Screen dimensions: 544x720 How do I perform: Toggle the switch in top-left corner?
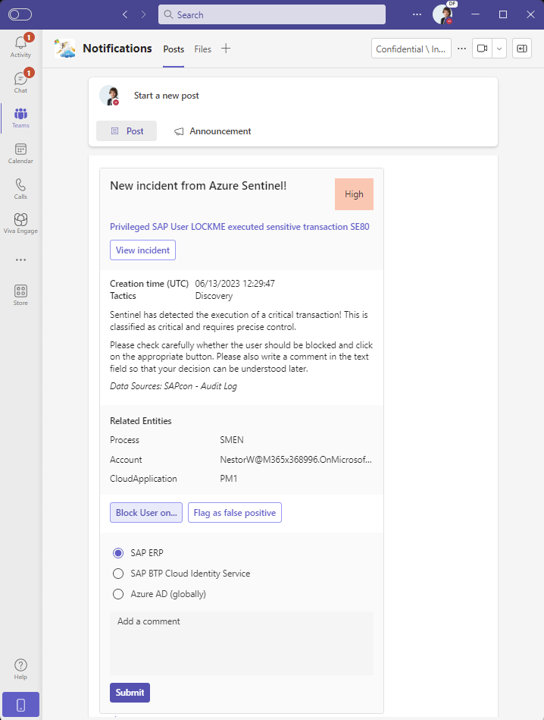(x=20, y=15)
